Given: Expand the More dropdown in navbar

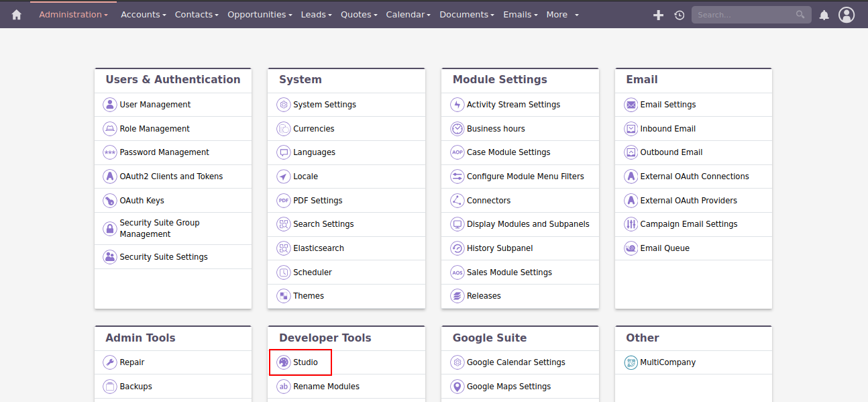Looking at the screenshot, I should point(562,15).
